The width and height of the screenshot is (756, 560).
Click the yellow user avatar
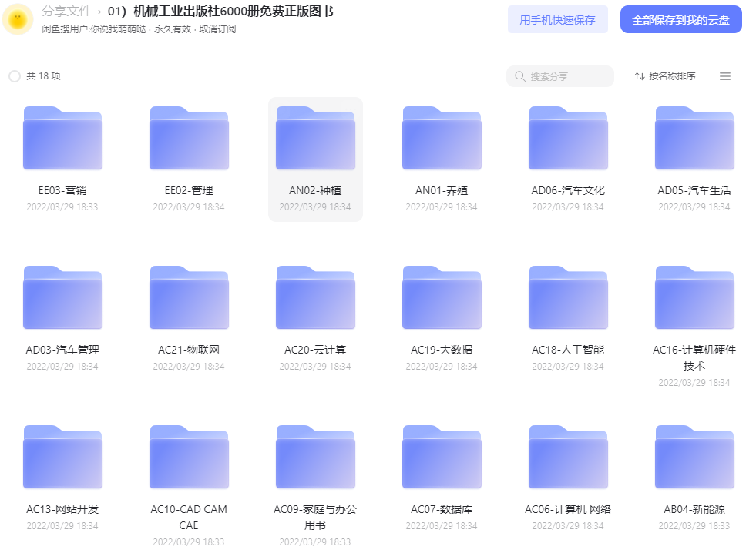pyautogui.click(x=18, y=19)
